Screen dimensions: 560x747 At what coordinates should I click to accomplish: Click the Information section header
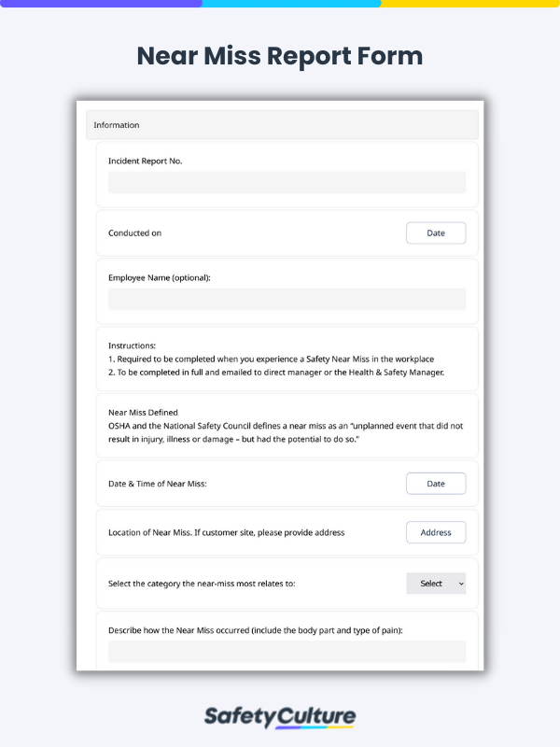pos(282,125)
